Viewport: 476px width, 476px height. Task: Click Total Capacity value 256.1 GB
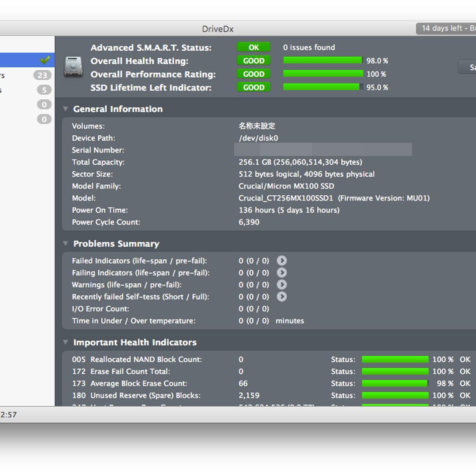300,162
